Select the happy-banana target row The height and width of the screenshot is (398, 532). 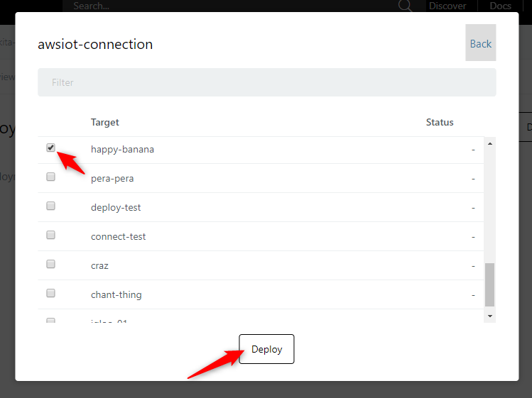[261, 150]
